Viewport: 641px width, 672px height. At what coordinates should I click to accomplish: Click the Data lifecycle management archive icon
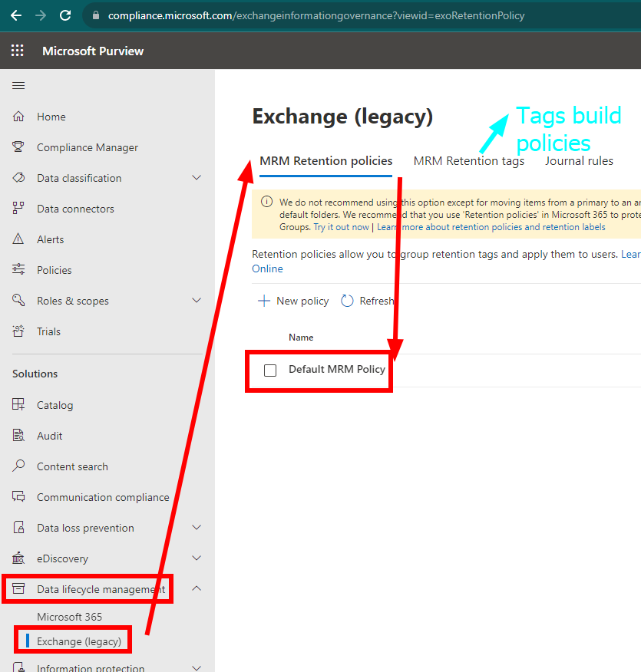coord(18,588)
